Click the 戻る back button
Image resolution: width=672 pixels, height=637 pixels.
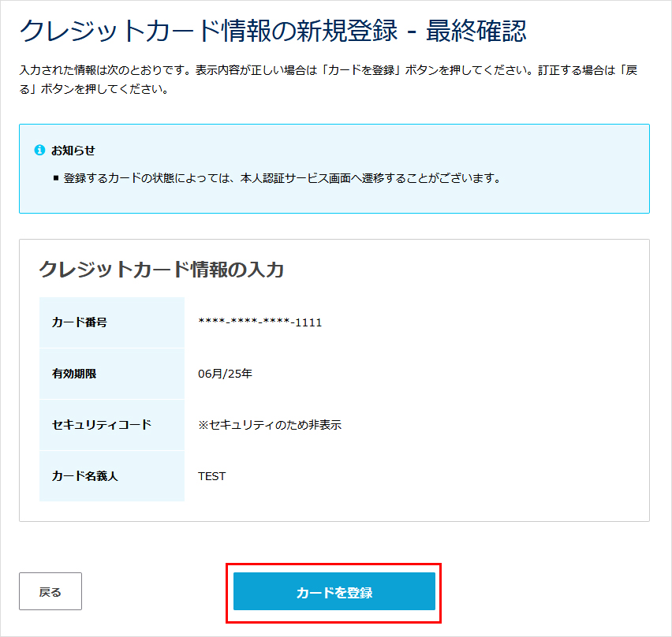[50, 590]
